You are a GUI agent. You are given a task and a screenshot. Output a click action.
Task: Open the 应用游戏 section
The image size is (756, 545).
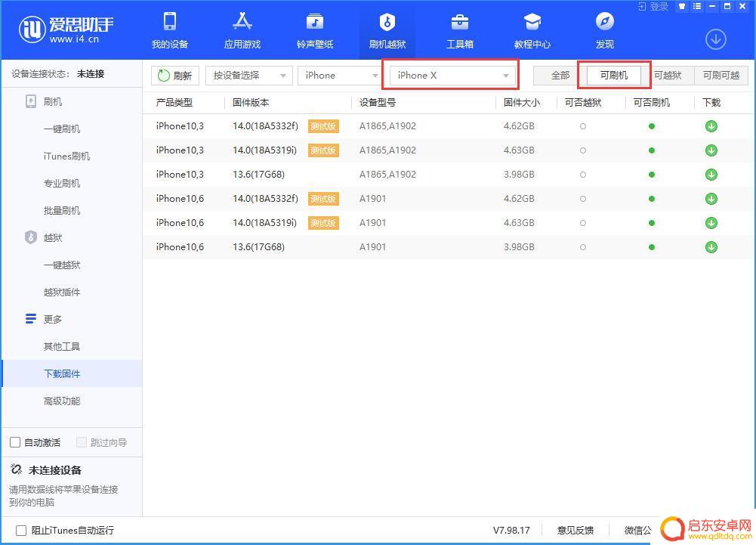(242, 31)
